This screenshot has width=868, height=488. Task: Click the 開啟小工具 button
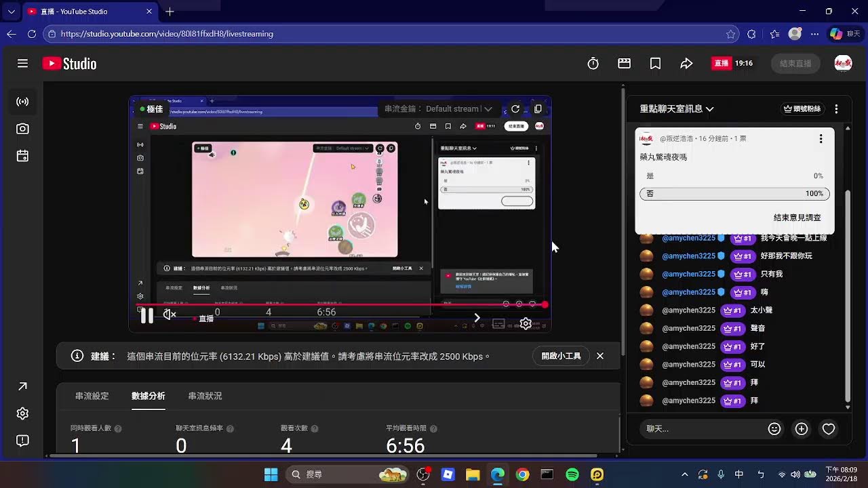(561, 356)
